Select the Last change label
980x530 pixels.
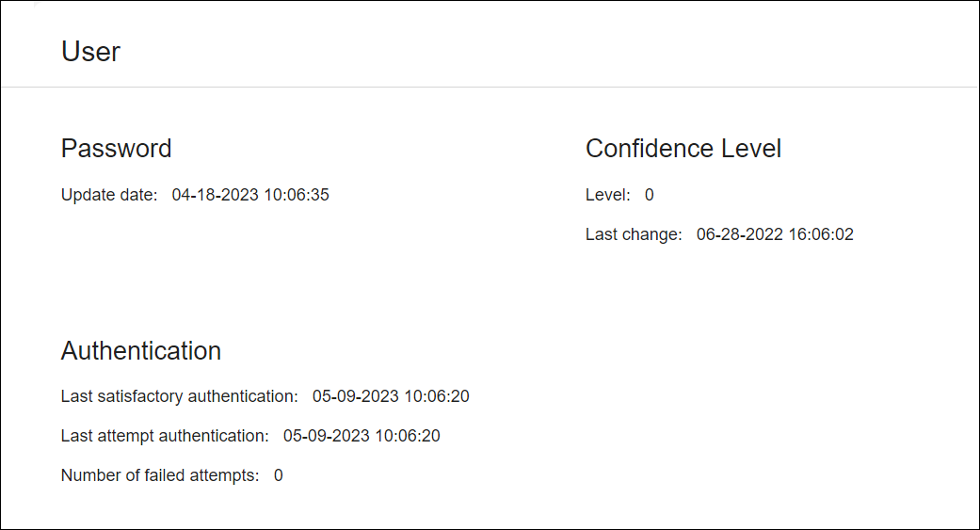(x=633, y=234)
